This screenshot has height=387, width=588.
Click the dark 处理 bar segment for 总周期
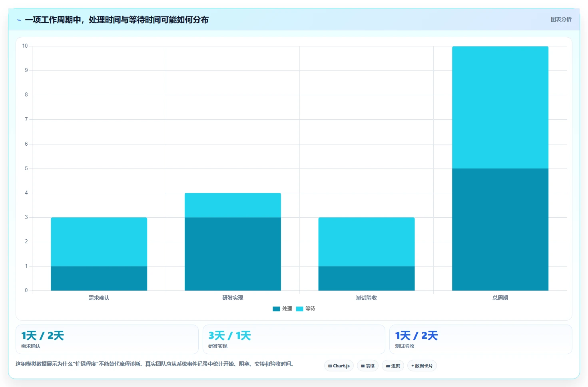pyautogui.click(x=500, y=230)
